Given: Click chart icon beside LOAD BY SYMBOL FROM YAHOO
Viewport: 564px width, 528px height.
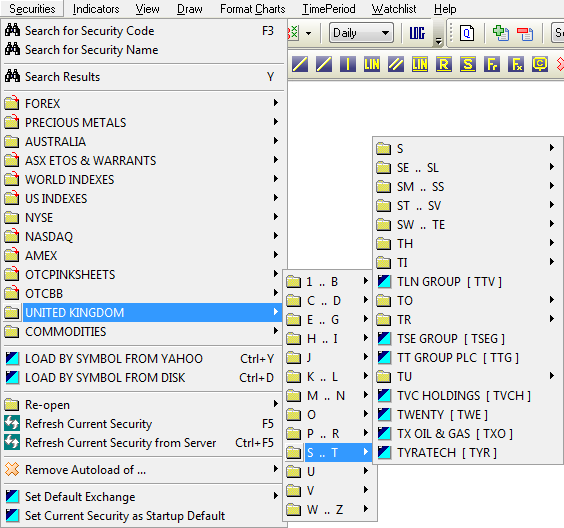Looking at the screenshot, I should (12, 358).
